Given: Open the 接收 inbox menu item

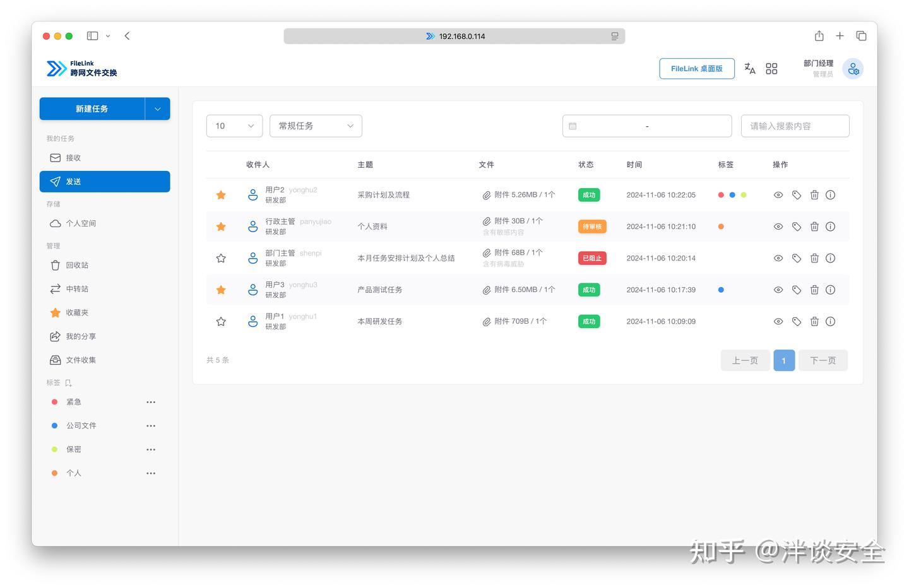Looking at the screenshot, I should click(105, 158).
